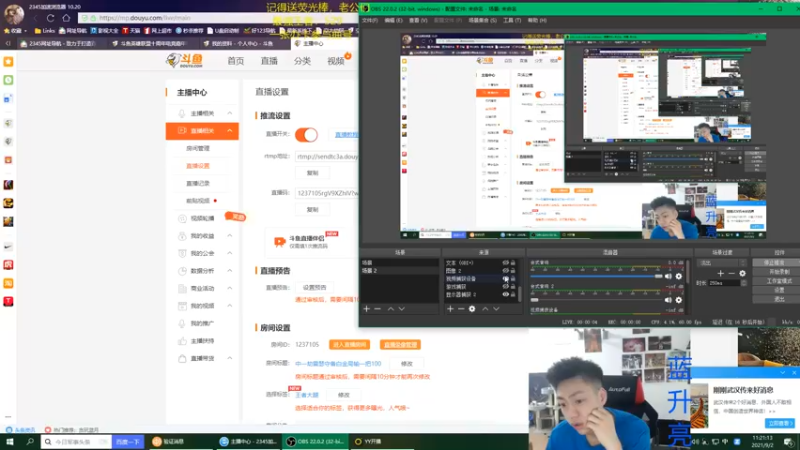Open the OBS 文件(F) menu
Image resolution: width=800 pixels, height=450 pixels.
369,20
